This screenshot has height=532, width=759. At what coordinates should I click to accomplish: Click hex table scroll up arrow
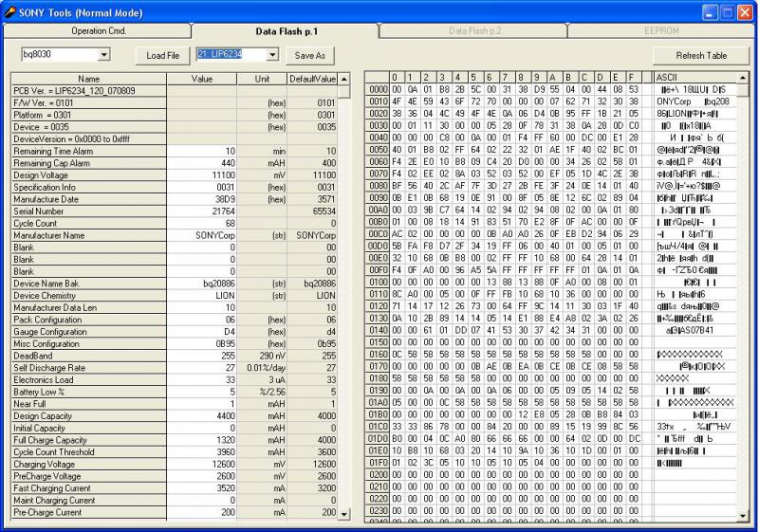point(743,78)
